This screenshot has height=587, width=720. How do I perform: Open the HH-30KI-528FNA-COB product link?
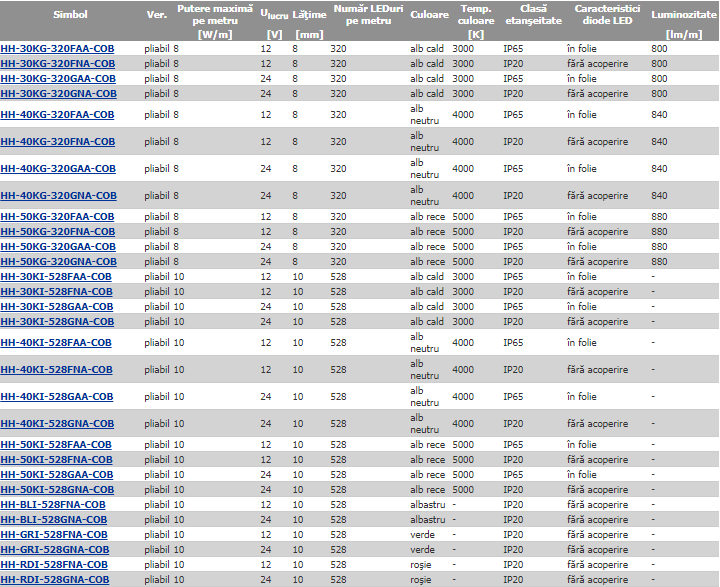point(56,292)
